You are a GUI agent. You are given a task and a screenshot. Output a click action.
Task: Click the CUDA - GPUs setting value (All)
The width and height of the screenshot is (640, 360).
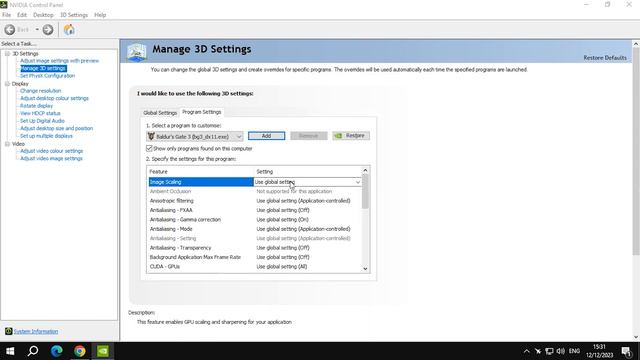click(282, 267)
